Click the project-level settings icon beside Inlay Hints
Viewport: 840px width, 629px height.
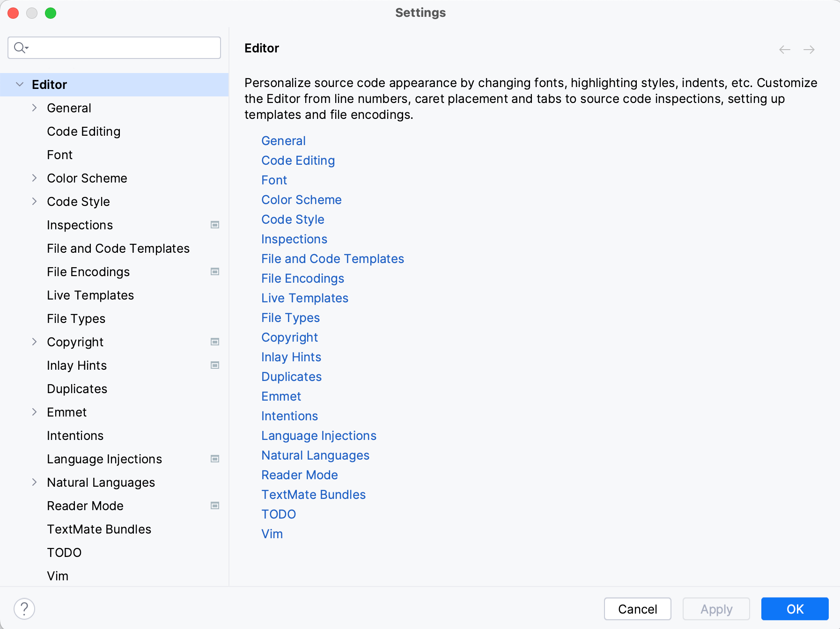point(215,365)
